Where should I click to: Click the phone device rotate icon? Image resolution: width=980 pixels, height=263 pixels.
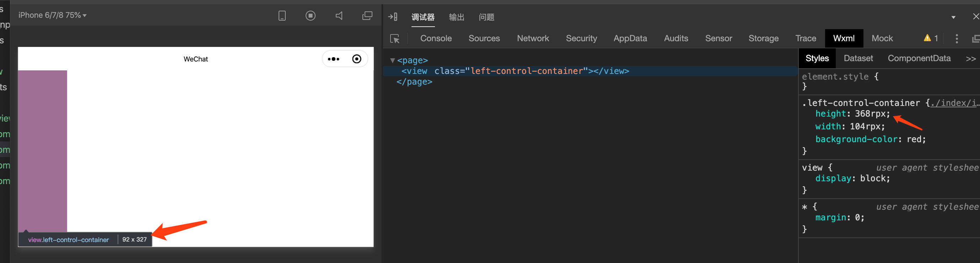282,16
